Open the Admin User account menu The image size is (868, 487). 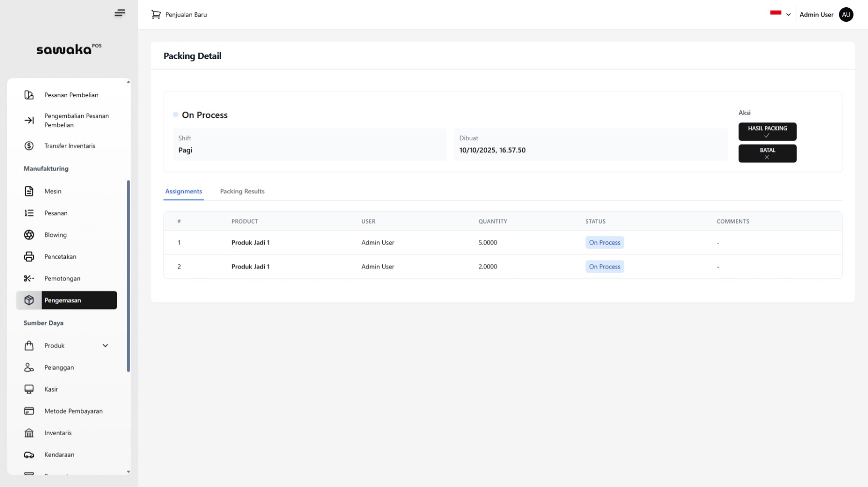coord(816,15)
